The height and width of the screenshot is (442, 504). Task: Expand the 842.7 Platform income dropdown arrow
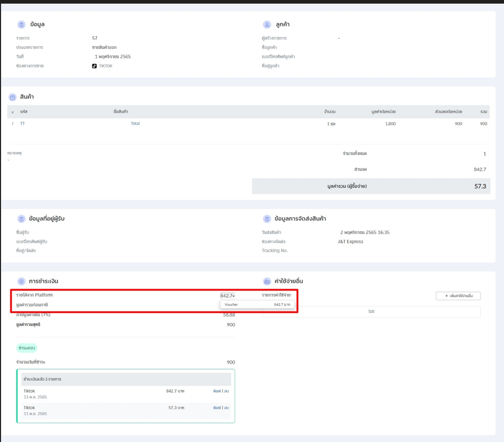click(x=234, y=296)
